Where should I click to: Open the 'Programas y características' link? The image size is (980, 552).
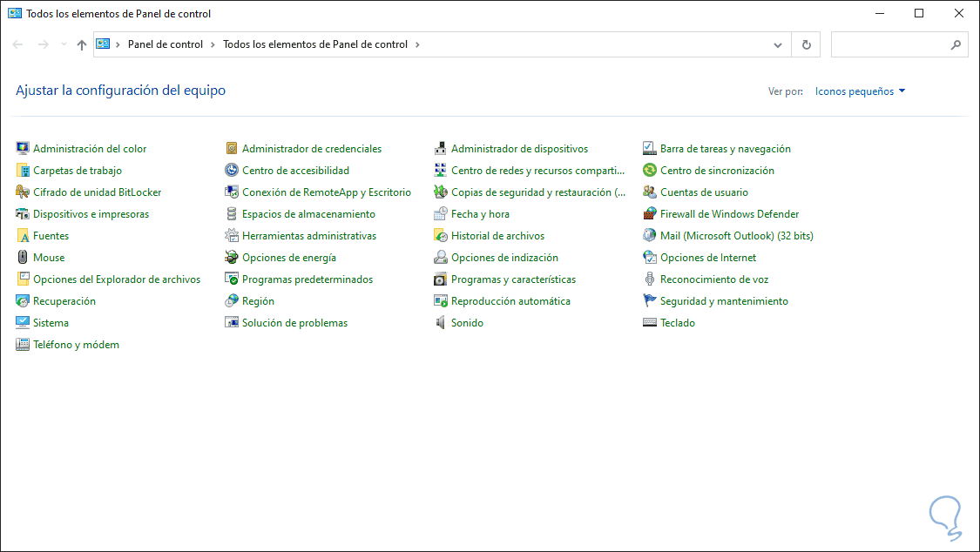point(513,279)
